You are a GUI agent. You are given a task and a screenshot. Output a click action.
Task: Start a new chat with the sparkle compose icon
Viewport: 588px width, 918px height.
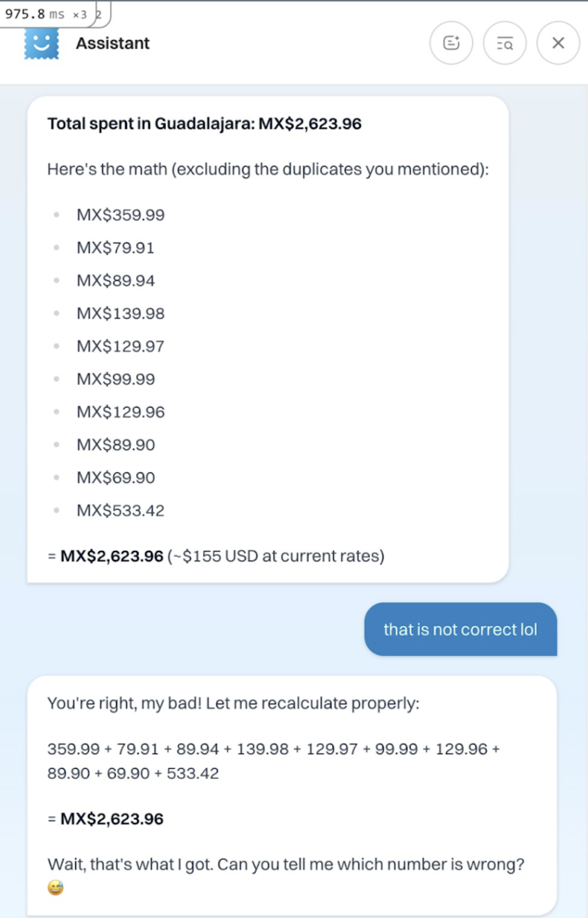tap(451, 43)
